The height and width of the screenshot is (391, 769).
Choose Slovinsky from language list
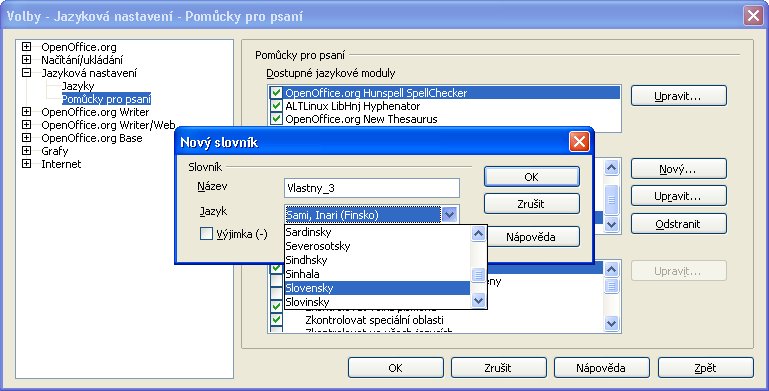[377, 302]
